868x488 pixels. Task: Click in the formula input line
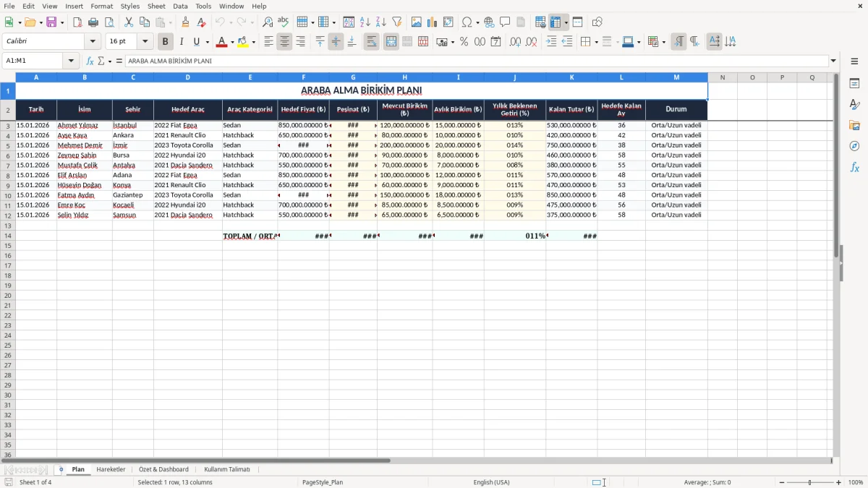476,61
